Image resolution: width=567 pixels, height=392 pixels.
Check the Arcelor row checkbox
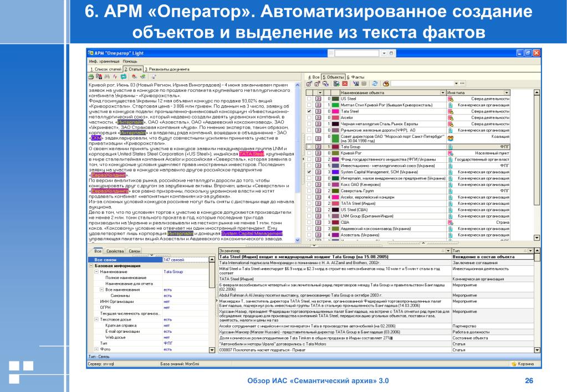tap(309, 117)
